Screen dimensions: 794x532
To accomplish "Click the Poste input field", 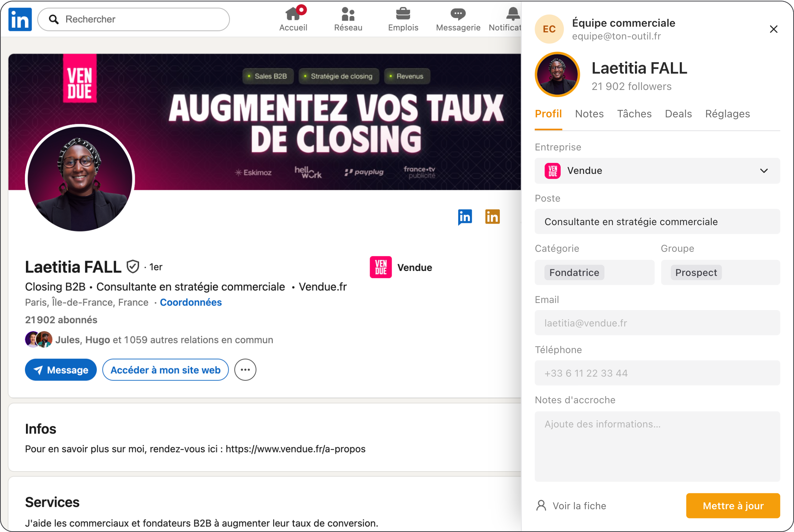I will tap(657, 222).
